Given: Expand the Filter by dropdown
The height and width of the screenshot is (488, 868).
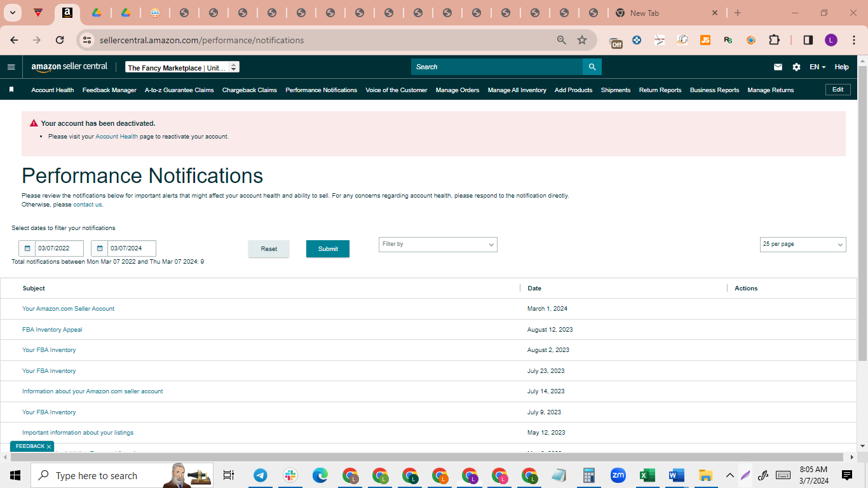Looking at the screenshot, I should click(438, 244).
